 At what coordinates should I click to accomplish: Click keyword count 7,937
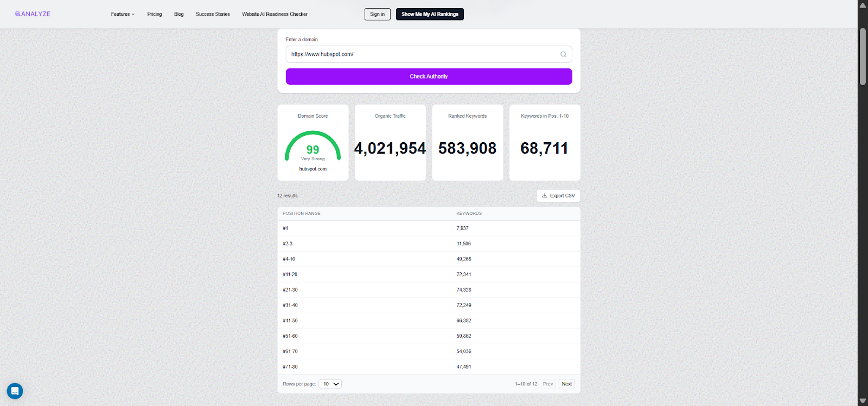(462, 229)
